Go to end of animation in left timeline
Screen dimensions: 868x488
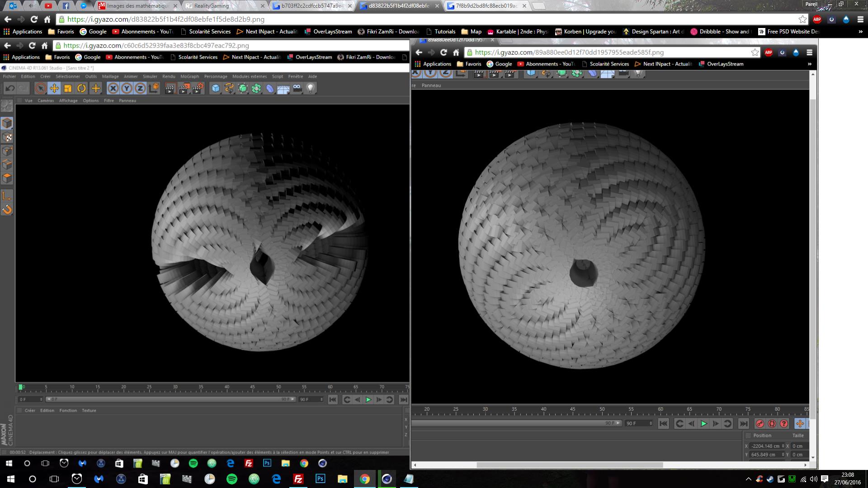coord(403,399)
